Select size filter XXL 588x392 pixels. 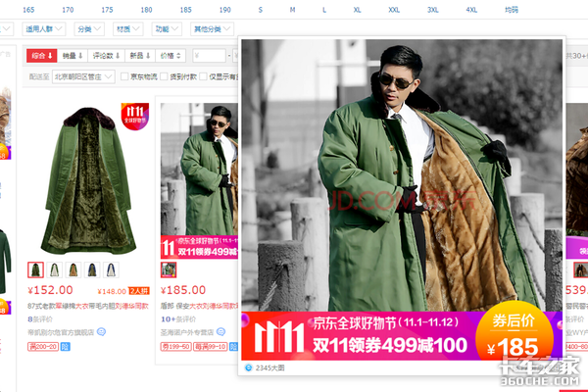click(394, 10)
